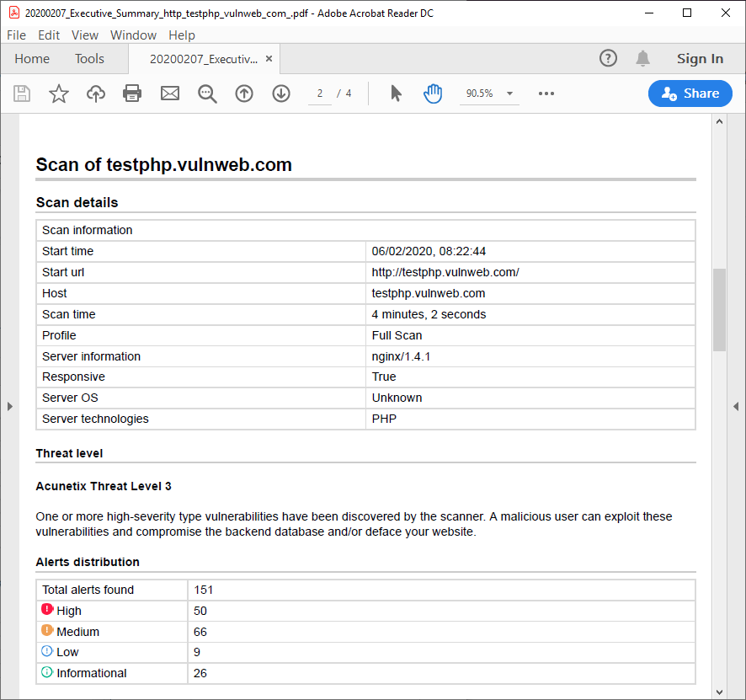Switch to the Home tab
This screenshot has width=746, height=700.
[32, 58]
